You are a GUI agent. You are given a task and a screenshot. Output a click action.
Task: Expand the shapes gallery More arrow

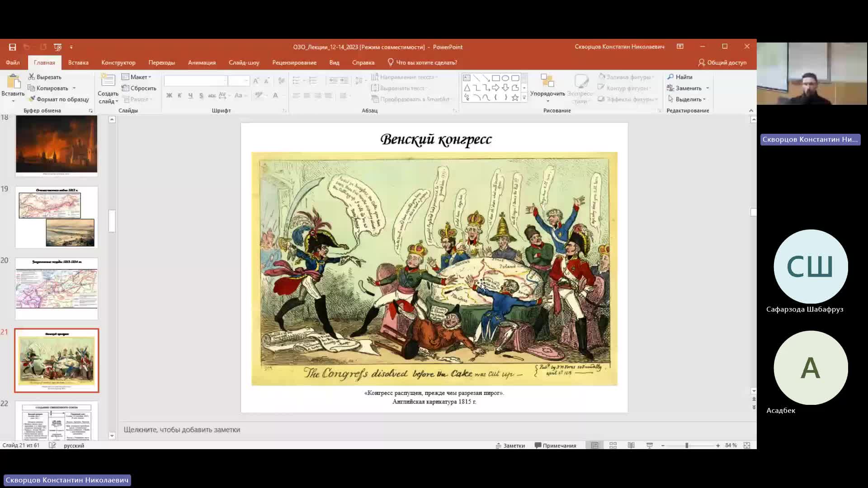(524, 98)
